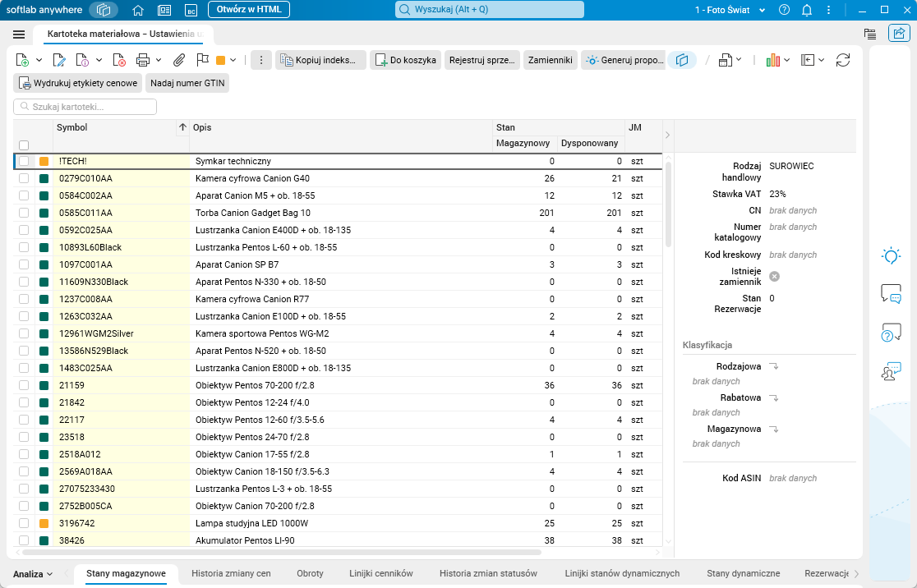The height and width of the screenshot is (588, 917).
Task: Open attachments paperclip
Action: (179, 60)
